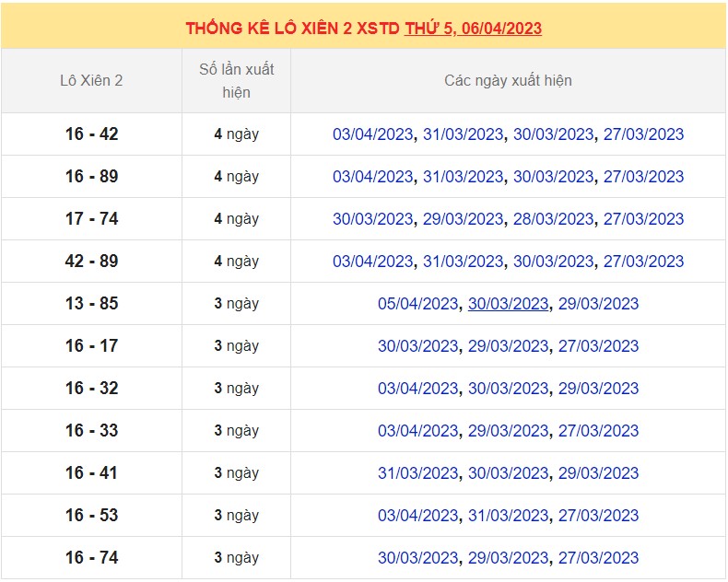Click the Các ngày xuất hiện column header
This screenshot has width=728, height=582.
tap(508, 81)
